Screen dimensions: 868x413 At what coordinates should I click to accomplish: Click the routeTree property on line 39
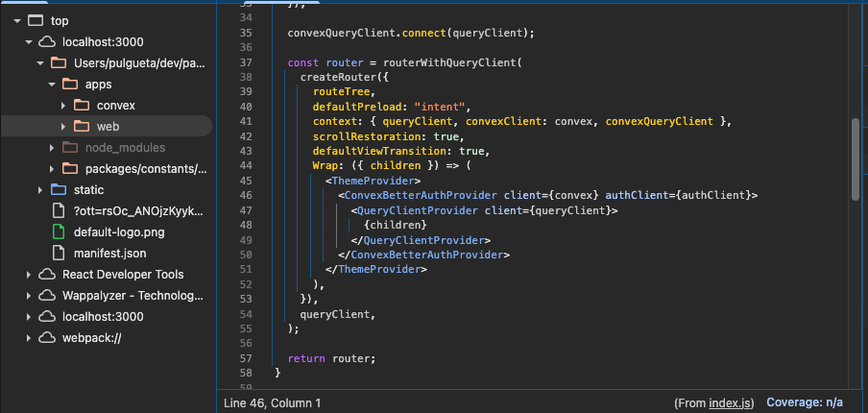[341, 92]
